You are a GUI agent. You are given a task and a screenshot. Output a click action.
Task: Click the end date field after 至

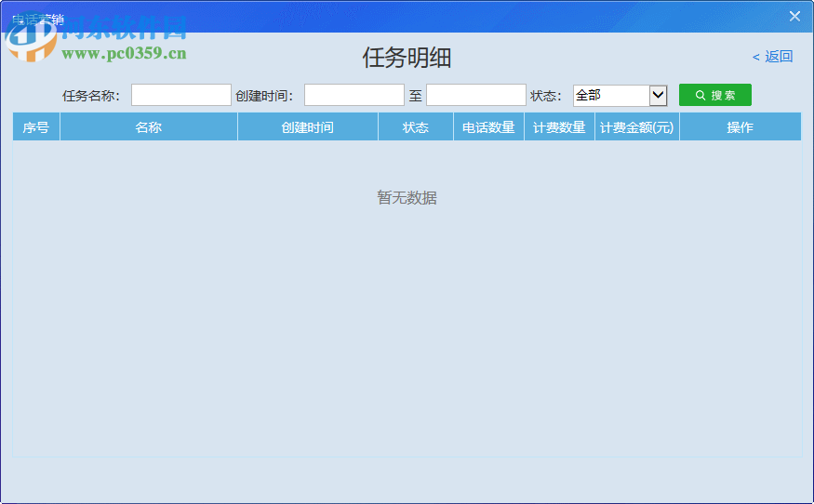[x=476, y=95]
